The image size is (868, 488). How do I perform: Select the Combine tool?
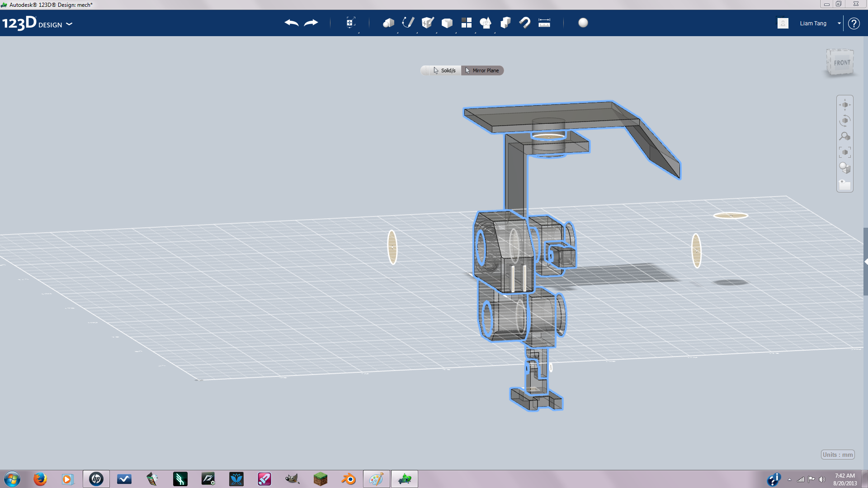point(505,23)
